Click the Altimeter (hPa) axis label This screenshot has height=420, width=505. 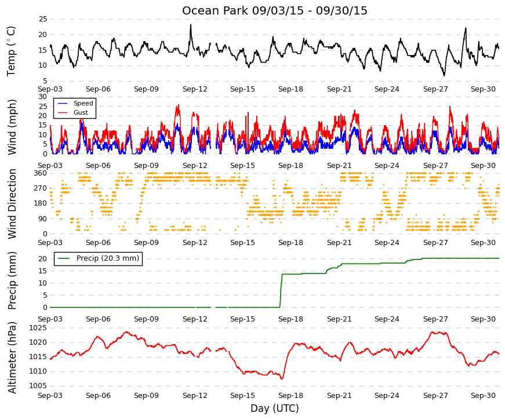point(12,357)
